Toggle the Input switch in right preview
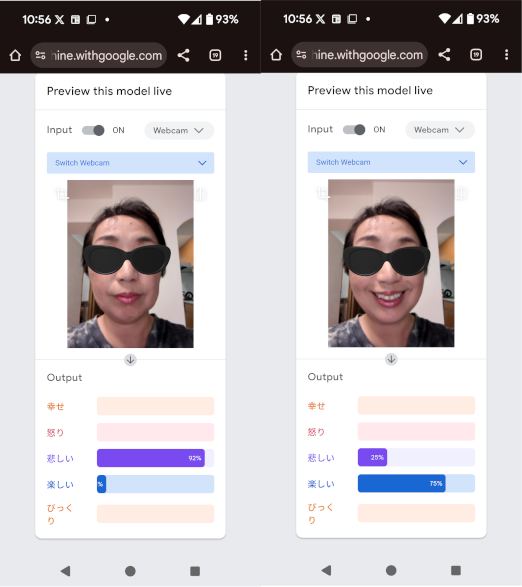The height and width of the screenshot is (587, 522). 354,130
